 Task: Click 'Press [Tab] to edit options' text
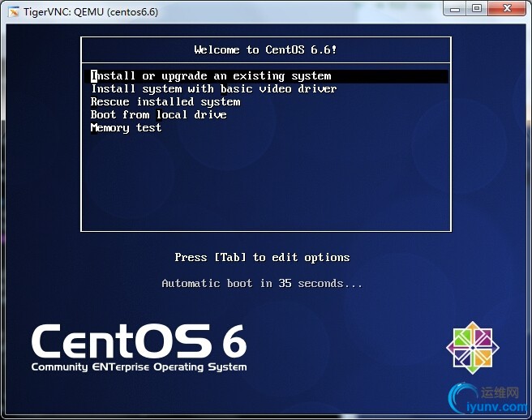[262, 258]
